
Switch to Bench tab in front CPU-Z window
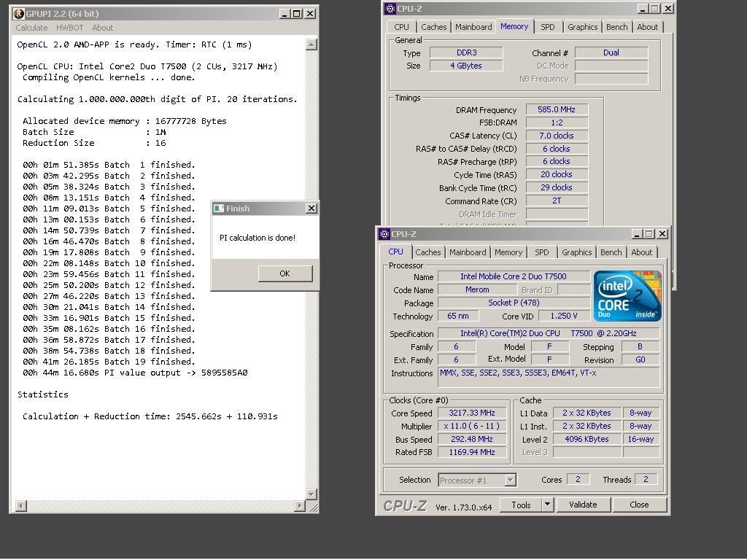611,252
